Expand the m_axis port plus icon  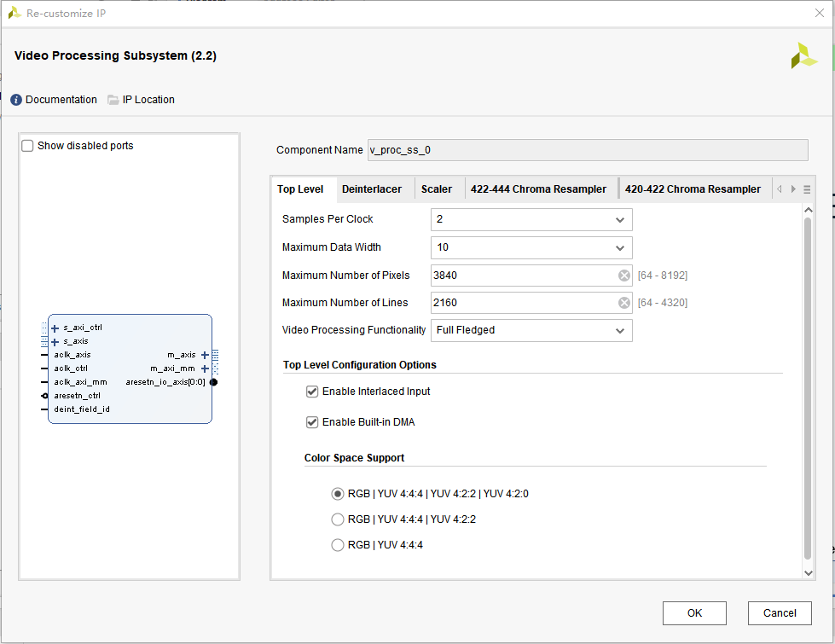205,355
